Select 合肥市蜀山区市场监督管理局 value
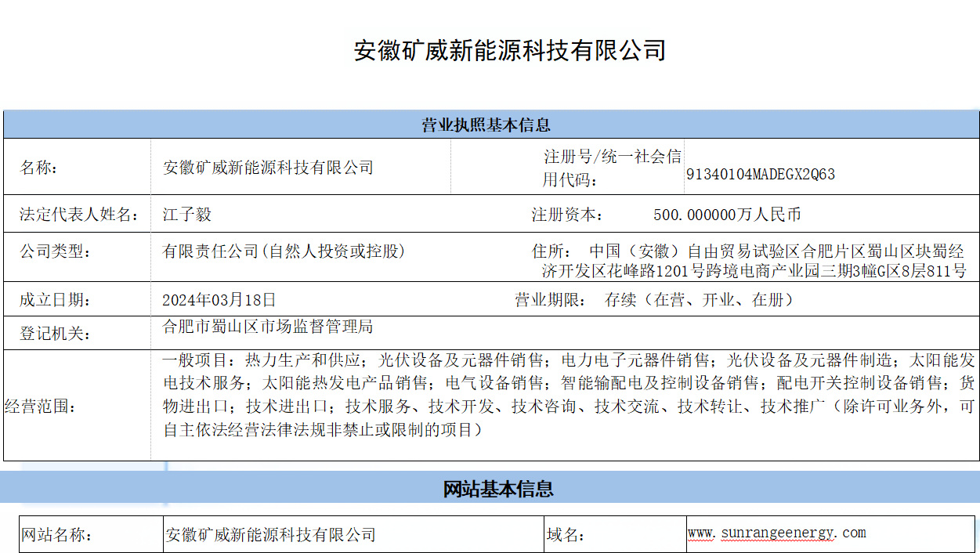 coord(266,326)
